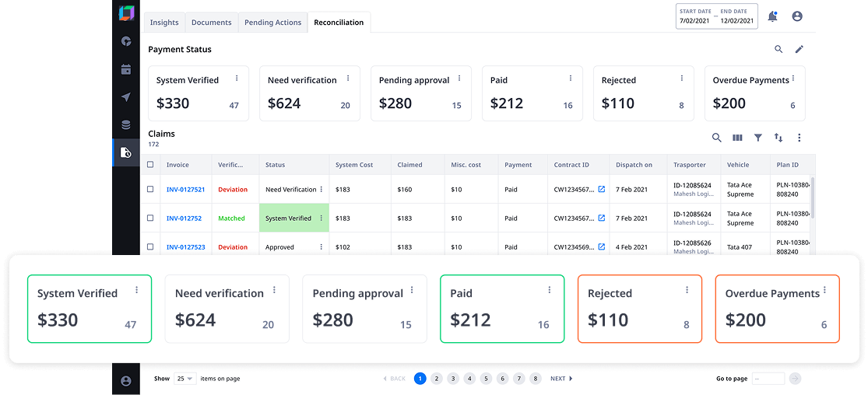Go to page 5
868x395 pixels.
486,379
